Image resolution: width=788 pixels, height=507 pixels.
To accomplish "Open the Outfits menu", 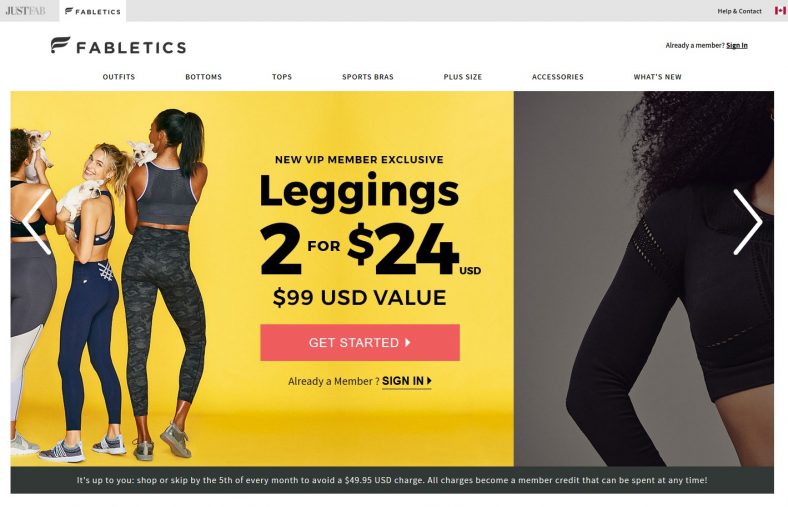I will click(x=119, y=77).
